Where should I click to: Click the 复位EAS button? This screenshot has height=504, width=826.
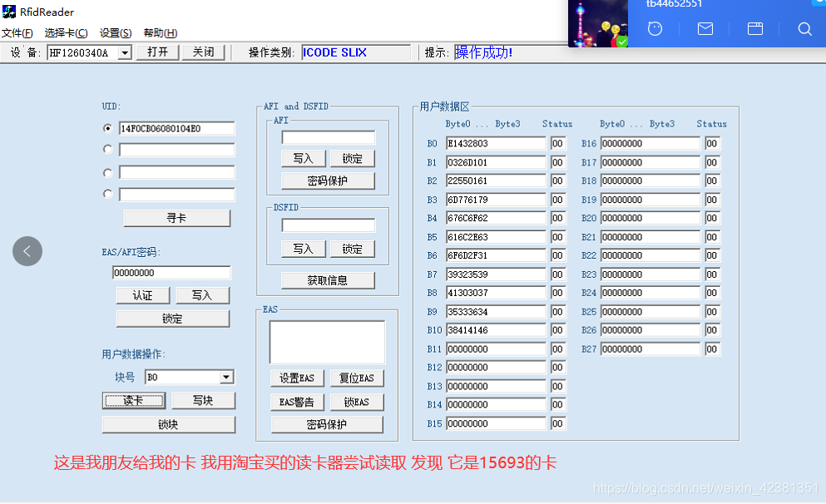(x=357, y=378)
